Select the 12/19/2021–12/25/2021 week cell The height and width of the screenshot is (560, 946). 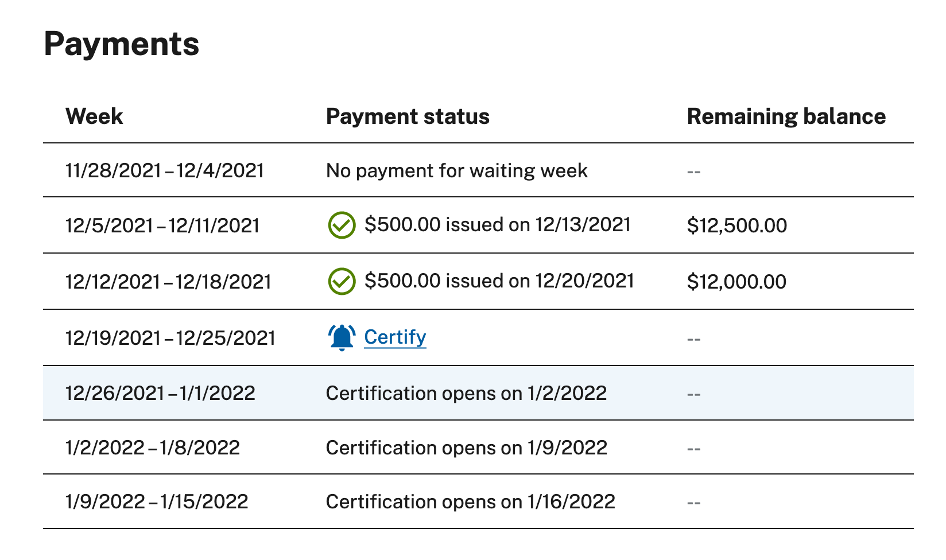tap(170, 338)
